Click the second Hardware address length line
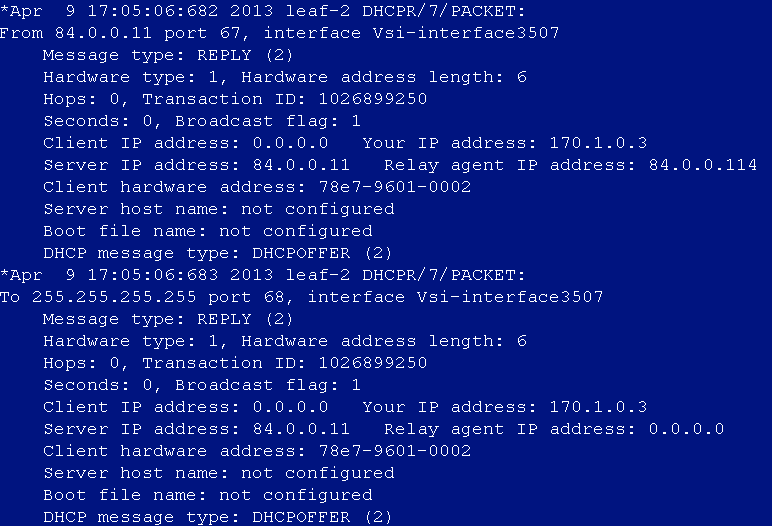772x526 pixels. pos(285,341)
